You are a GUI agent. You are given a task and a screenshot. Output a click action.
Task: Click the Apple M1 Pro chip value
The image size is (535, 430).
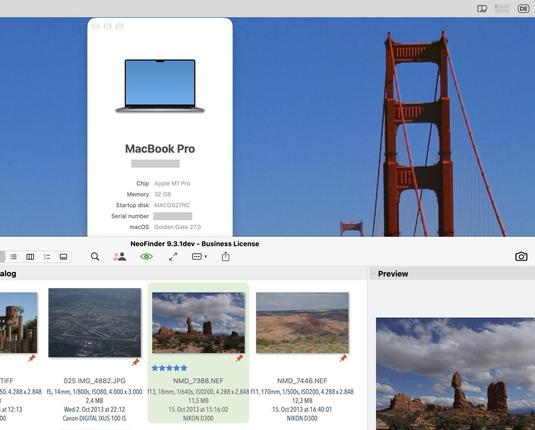tap(172, 183)
